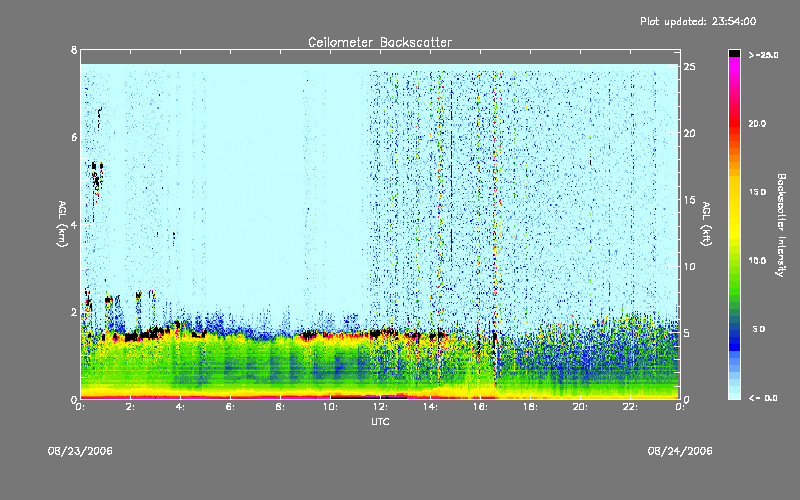
Task: Click the black top segment of the colorbar
Action: click(734, 53)
